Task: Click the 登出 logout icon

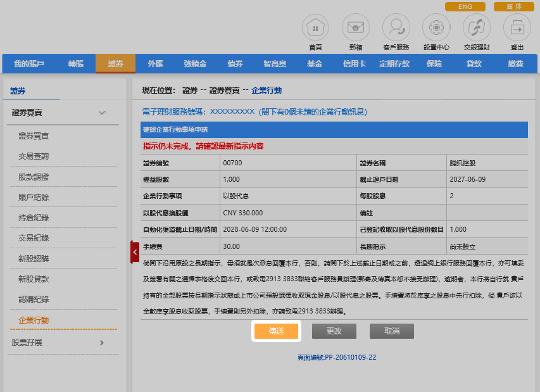Action: coord(517,28)
